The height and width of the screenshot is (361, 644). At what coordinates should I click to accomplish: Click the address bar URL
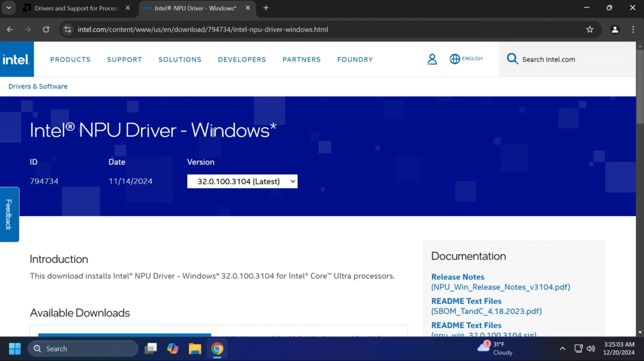tap(203, 30)
